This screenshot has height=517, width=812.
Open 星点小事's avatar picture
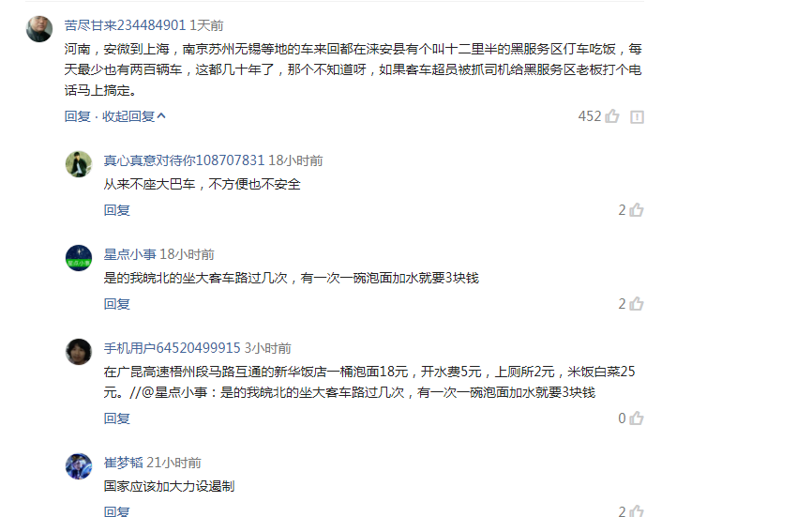click(79, 258)
